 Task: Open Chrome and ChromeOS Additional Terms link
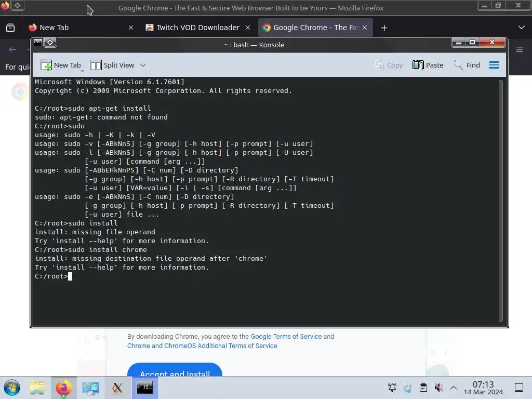pos(202,345)
